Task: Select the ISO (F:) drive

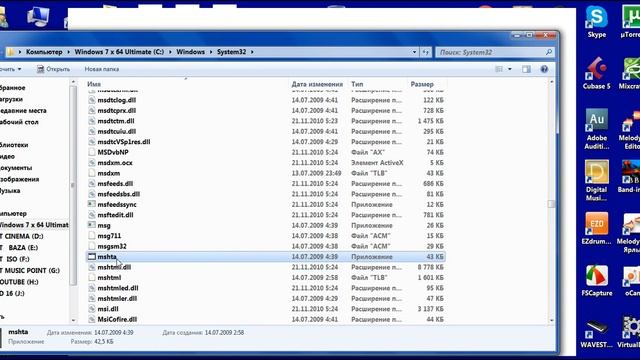Action: point(15,259)
